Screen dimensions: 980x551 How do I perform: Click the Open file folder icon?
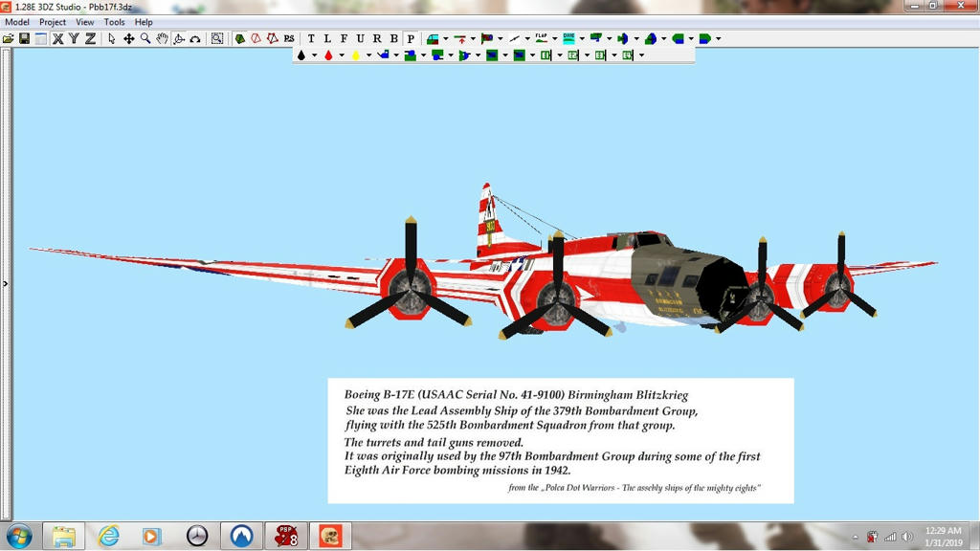tap(8, 38)
